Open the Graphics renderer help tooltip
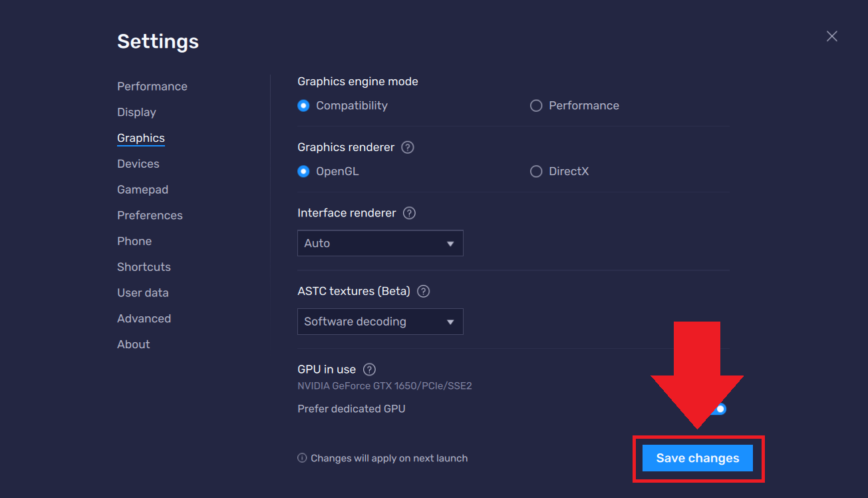 click(x=407, y=147)
